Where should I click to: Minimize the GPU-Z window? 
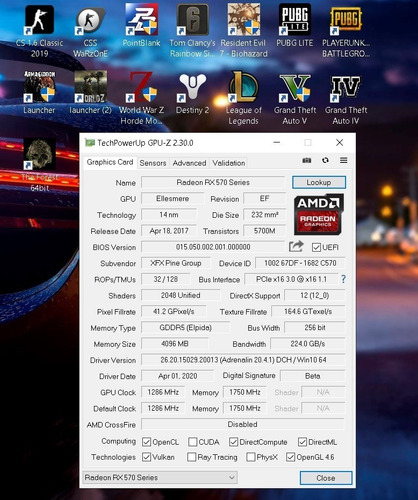276,143
